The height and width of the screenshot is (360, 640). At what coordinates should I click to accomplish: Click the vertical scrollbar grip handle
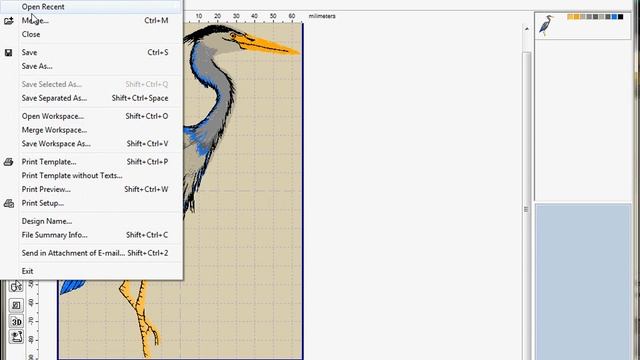526,209
